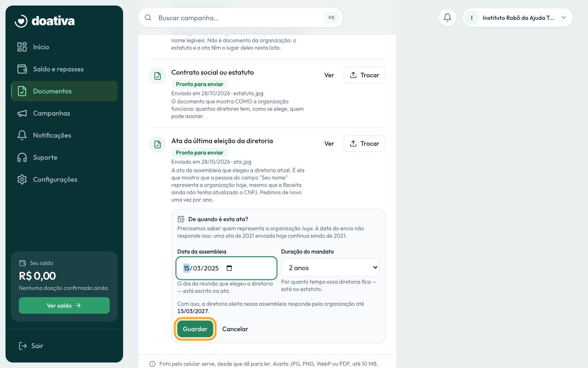Screen dimensions: 588x368
Task: Open the notifications bell in the header
Action: point(447,18)
